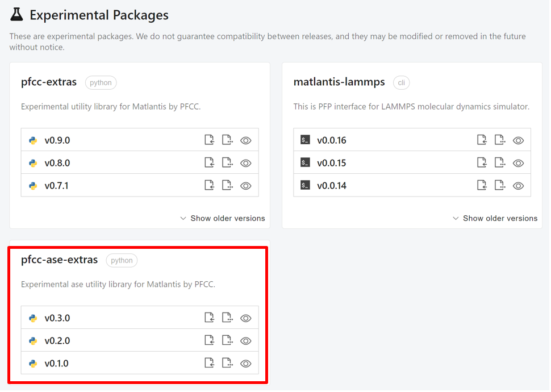Click eye icon for pfcc-extras v0.9.0

(245, 140)
